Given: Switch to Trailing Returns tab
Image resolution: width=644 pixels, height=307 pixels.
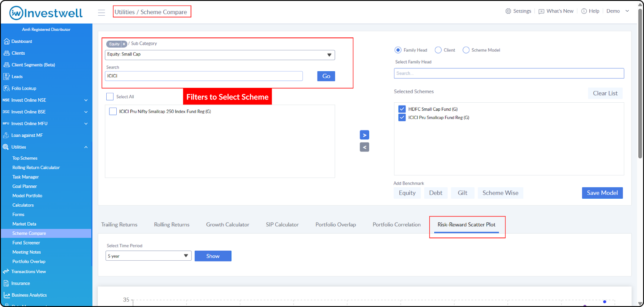Looking at the screenshot, I should [119, 225].
